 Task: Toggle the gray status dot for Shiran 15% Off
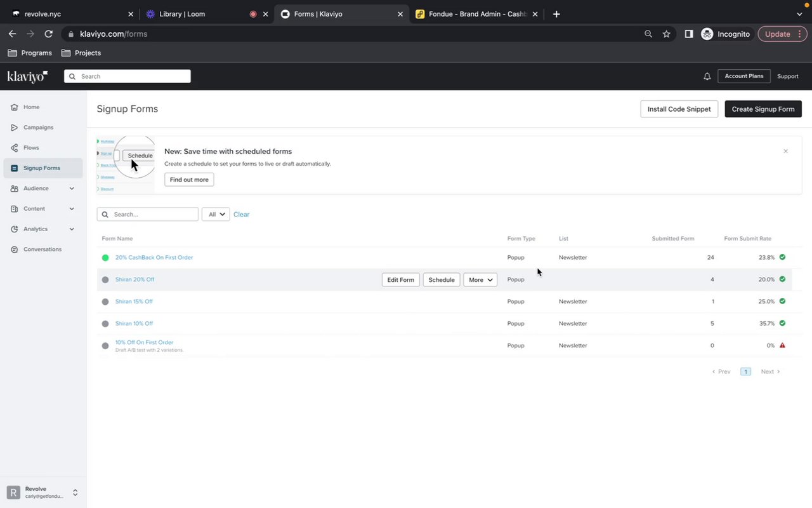pyautogui.click(x=105, y=302)
